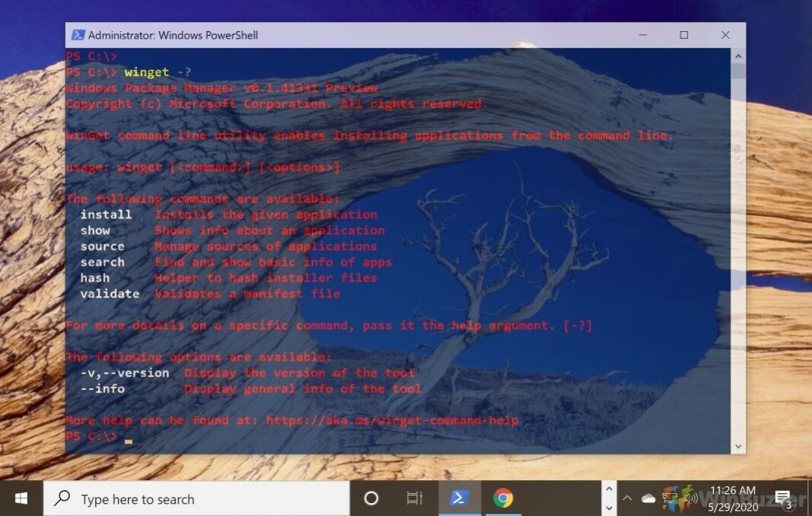Click 'Helper to hash installer files' text
The image size is (812, 516).
(x=266, y=278)
